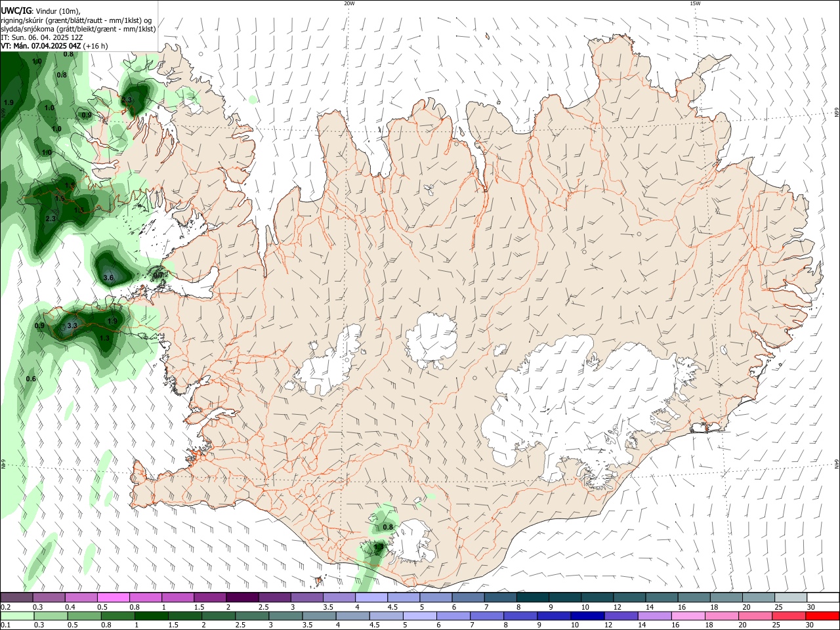Image resolution: width=840 pixels, height=630 pixels.
Task: Click the top-row swatch between 0.2 and 0.3
Action: [x=16, y=598]
